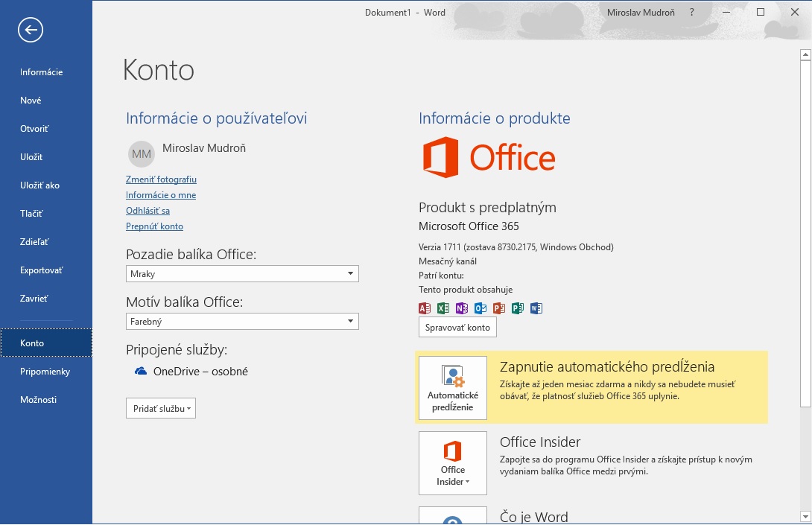Click the vertical scrollbar thumb

pyautogui.click(x=805, y=233)
